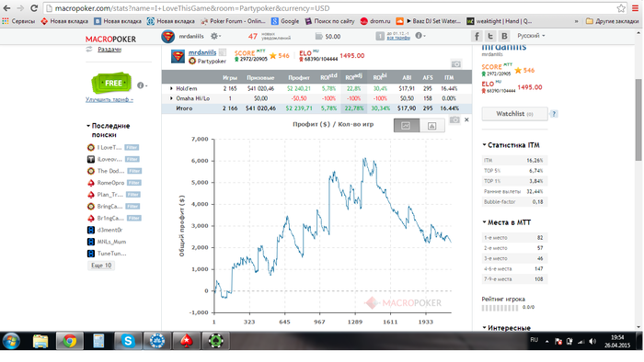
Task: Click the note icon next to mrdaniils name
Action: point(223,52)
